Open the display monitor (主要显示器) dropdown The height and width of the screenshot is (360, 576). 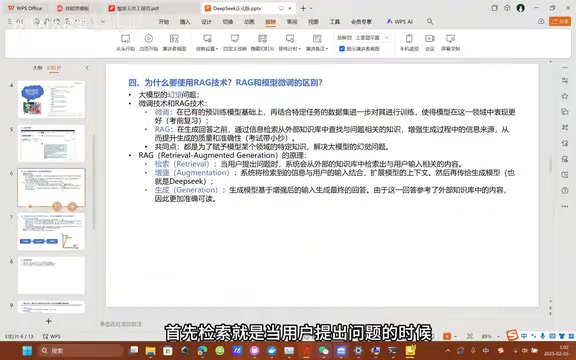[372, 37]
